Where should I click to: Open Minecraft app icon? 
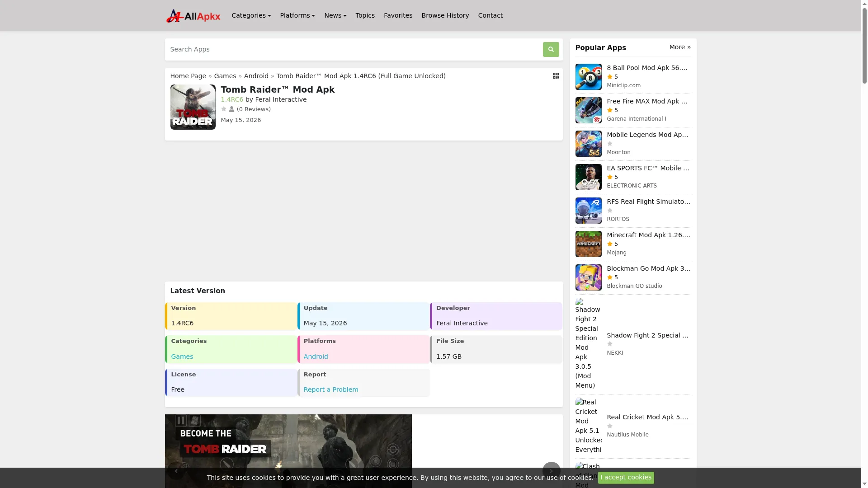588,244
